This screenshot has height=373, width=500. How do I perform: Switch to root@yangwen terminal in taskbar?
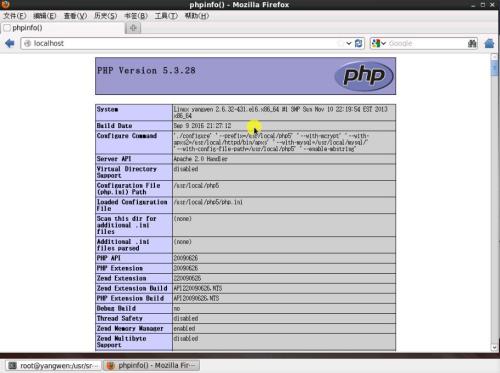coord(53,366)
